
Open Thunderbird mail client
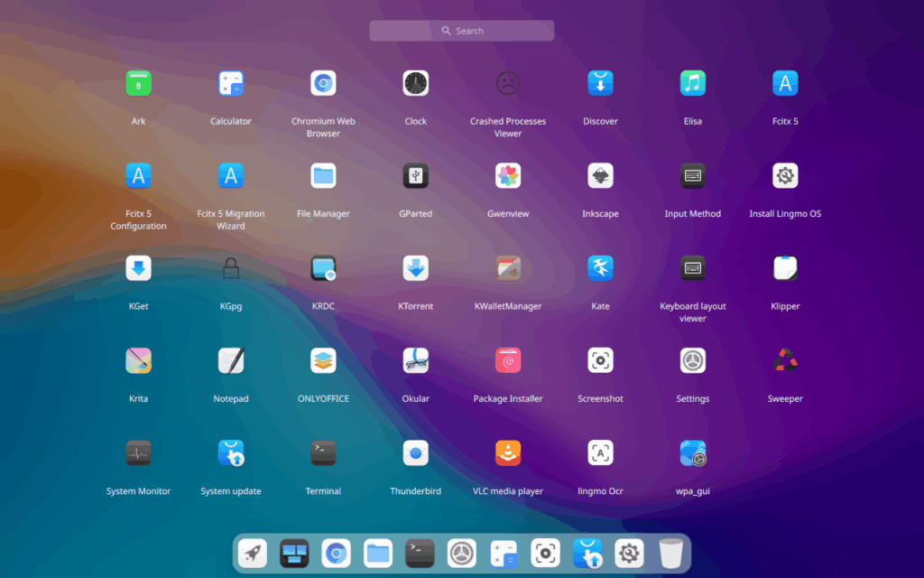click(415, 453)
